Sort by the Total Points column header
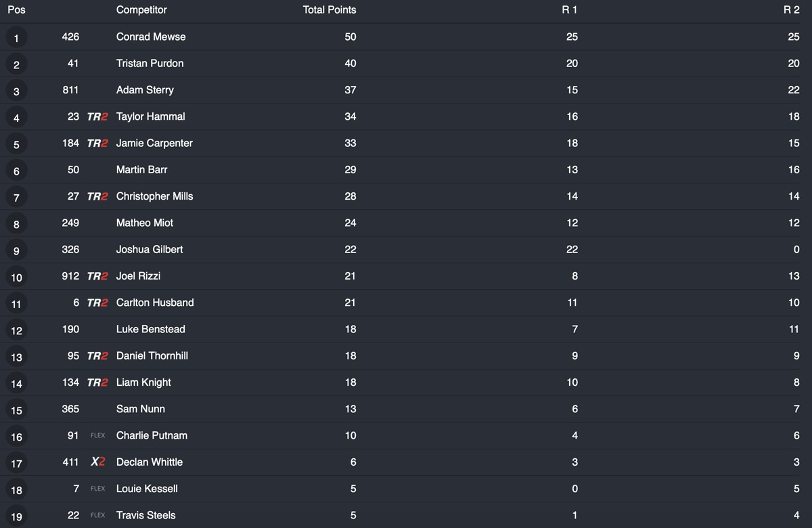 (329, 10)
